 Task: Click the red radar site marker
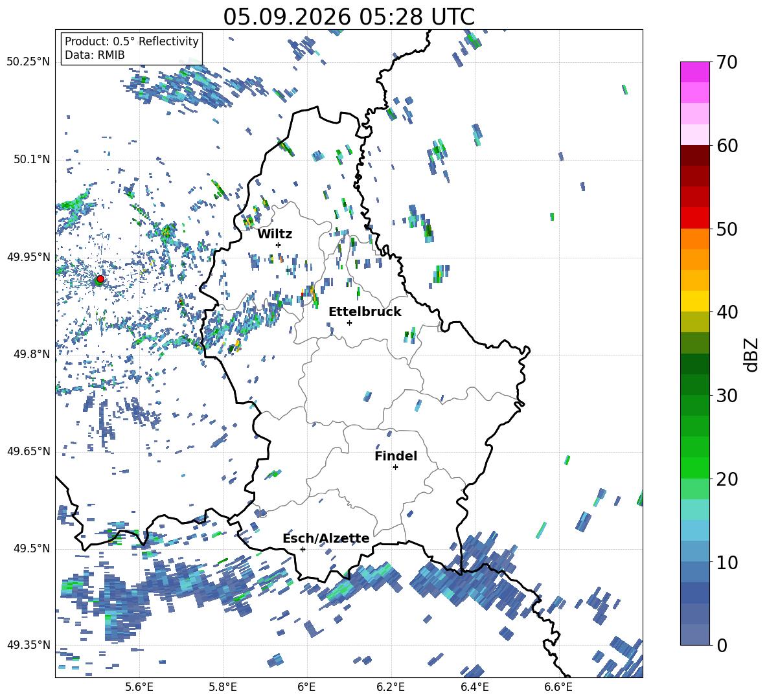pos(100,279)
